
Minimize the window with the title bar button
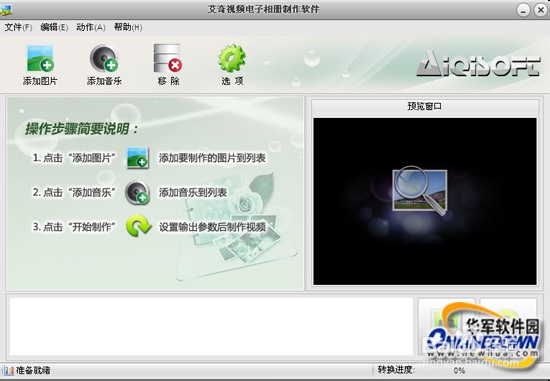click(x=523, y=10)
